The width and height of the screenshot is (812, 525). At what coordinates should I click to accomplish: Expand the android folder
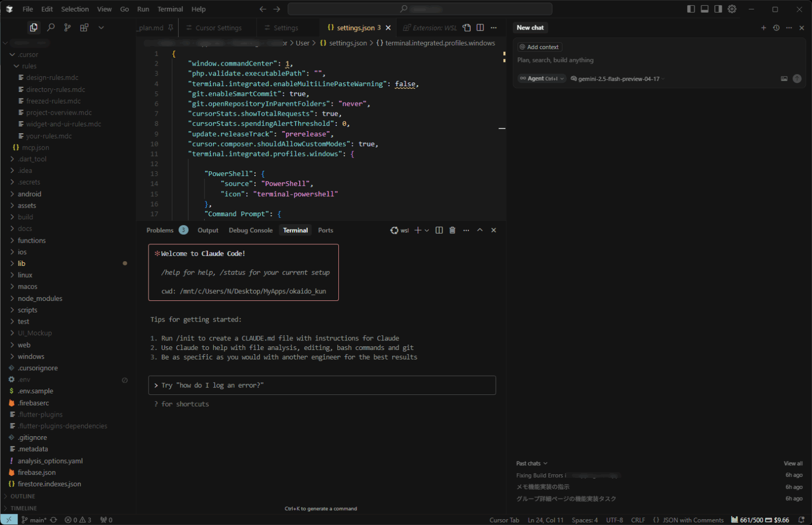(x=29, y=194)
